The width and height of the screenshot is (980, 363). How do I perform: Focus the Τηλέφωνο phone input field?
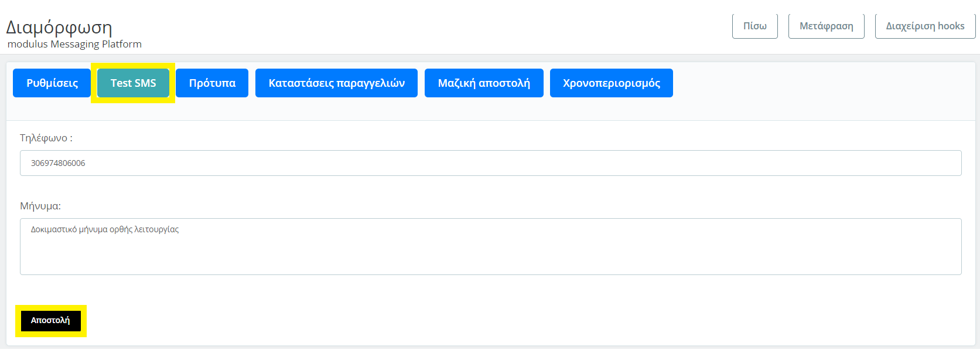(x=490, y=163)
